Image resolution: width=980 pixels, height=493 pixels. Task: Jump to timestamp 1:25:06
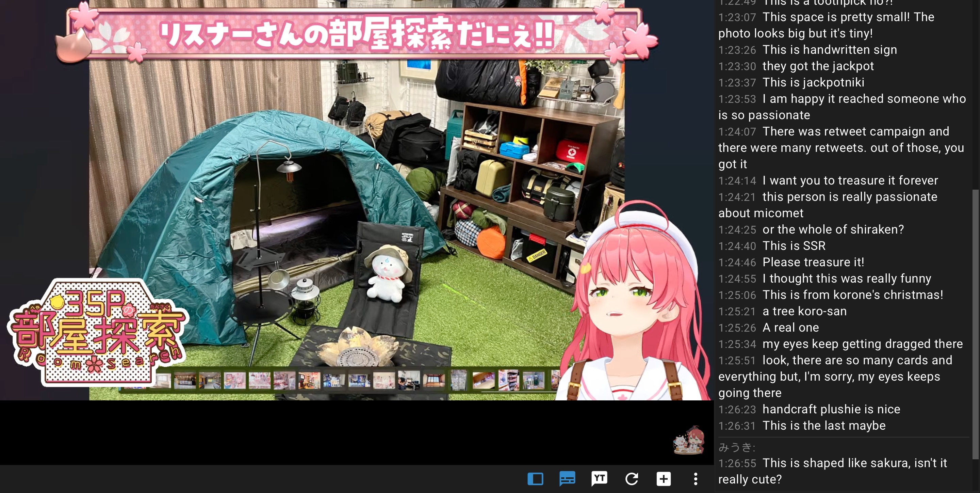737,296
